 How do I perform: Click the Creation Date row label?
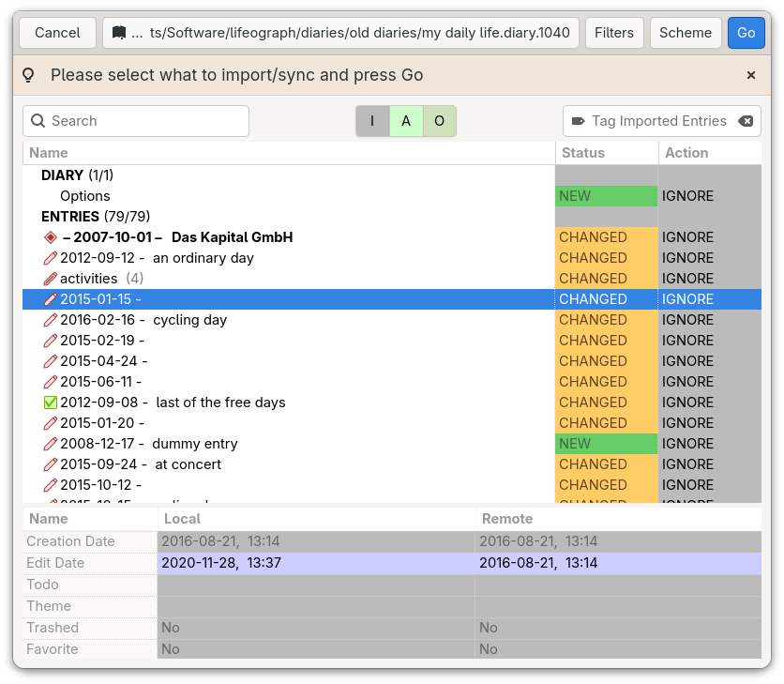[90, 541]
